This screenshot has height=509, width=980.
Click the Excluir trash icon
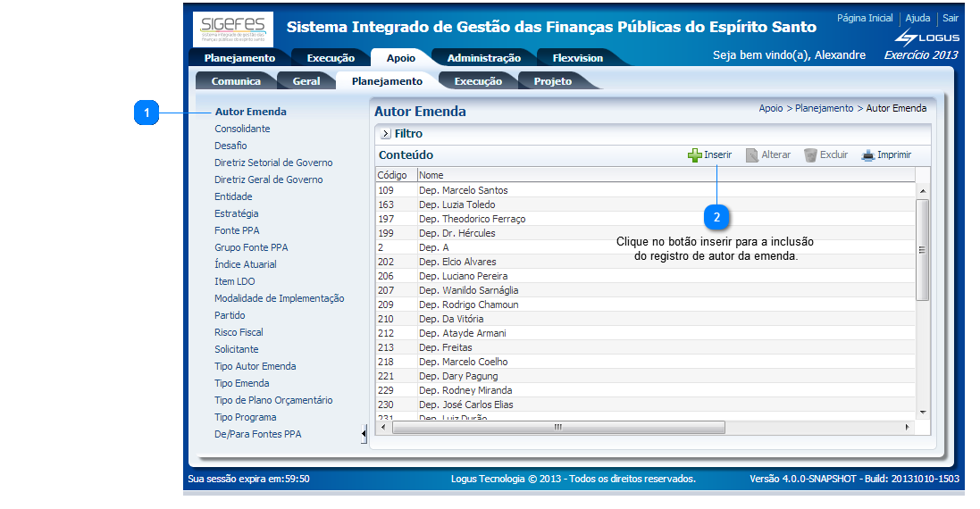coord(810,155)
